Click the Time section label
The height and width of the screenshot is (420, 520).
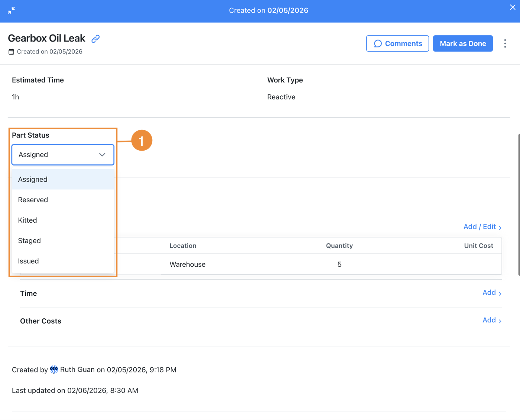tap(29, 293)
